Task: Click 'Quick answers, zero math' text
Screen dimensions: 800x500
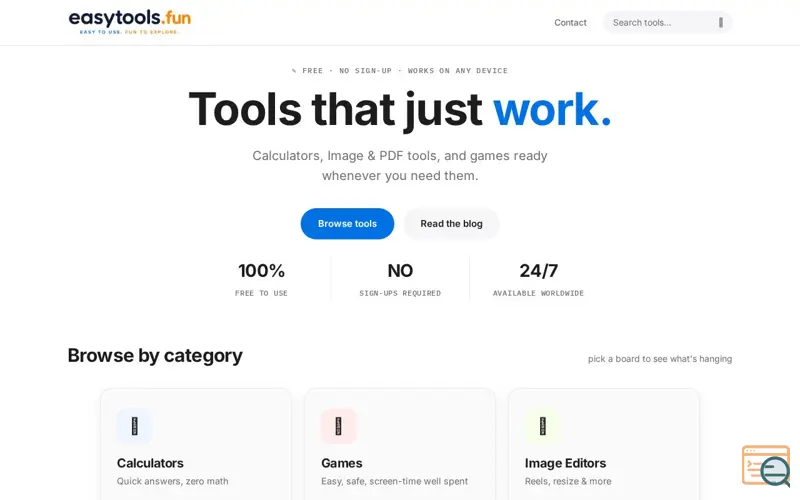Action: point(172,481)
